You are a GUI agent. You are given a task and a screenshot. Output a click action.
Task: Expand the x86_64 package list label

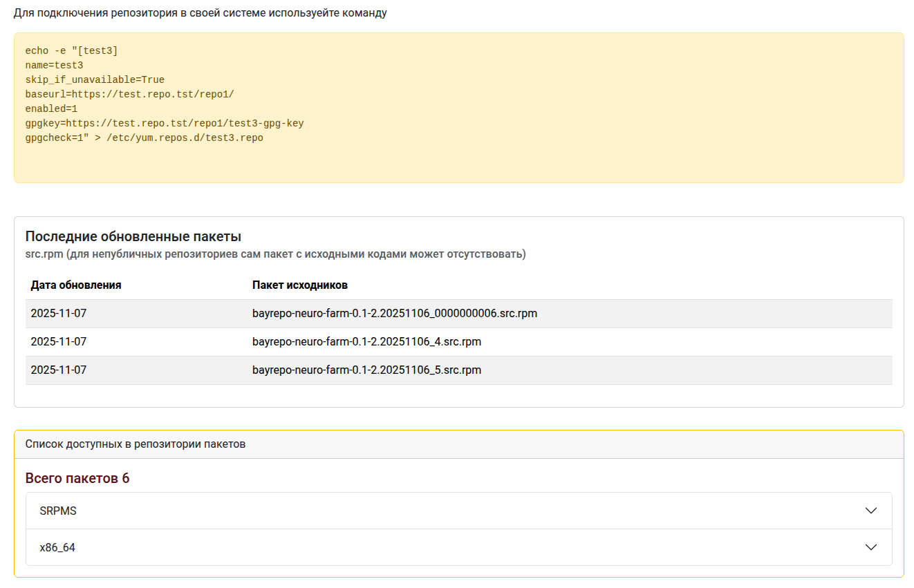click(x=57, y=547)
